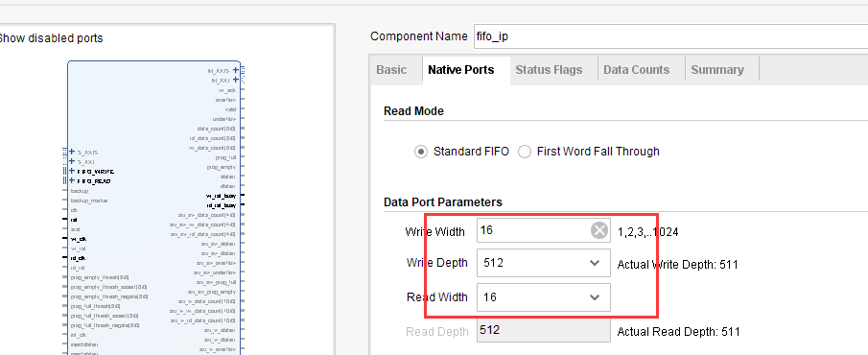Select the Standard FIFO read mode
The width and height of the screenshot is (868, 355).
coord(421,152)
